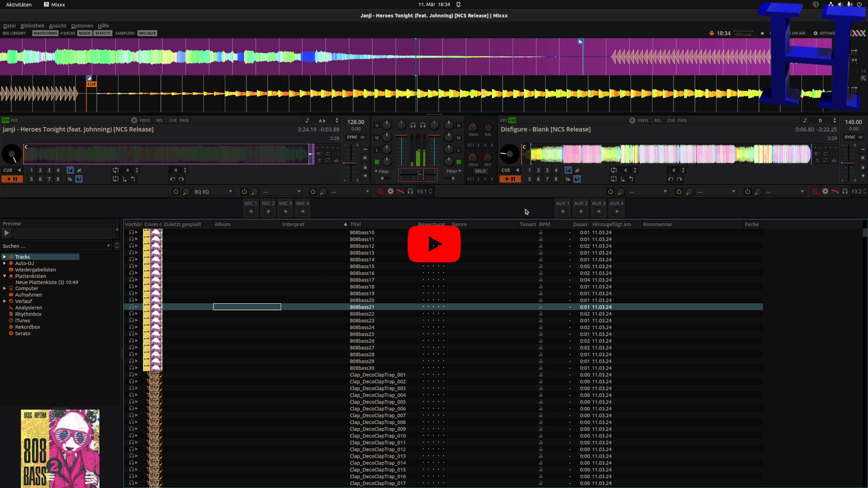
Task: Add input to AUX 3 with plus icon
Action: point(599,211)
